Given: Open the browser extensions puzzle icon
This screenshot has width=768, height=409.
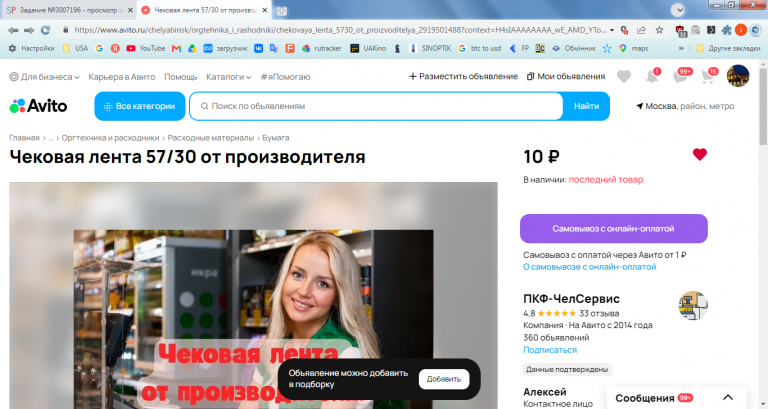Looking at the screenshot, I should pyautogui.click(x=726, y=30).
